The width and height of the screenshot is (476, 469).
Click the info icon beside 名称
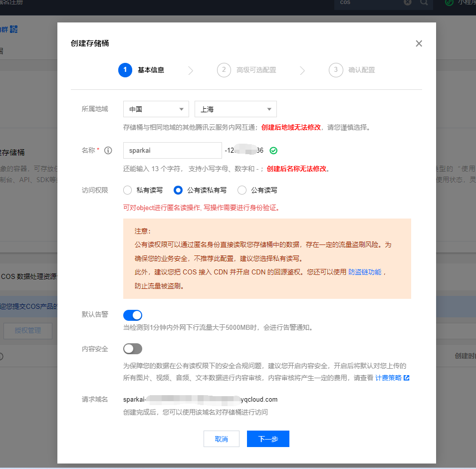(x=108, y=150)
